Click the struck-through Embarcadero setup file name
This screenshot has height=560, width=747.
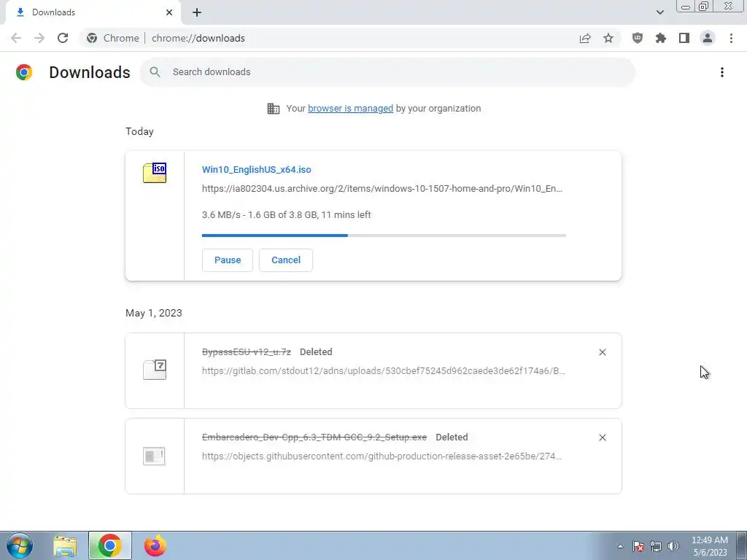[x=314, y=437]
